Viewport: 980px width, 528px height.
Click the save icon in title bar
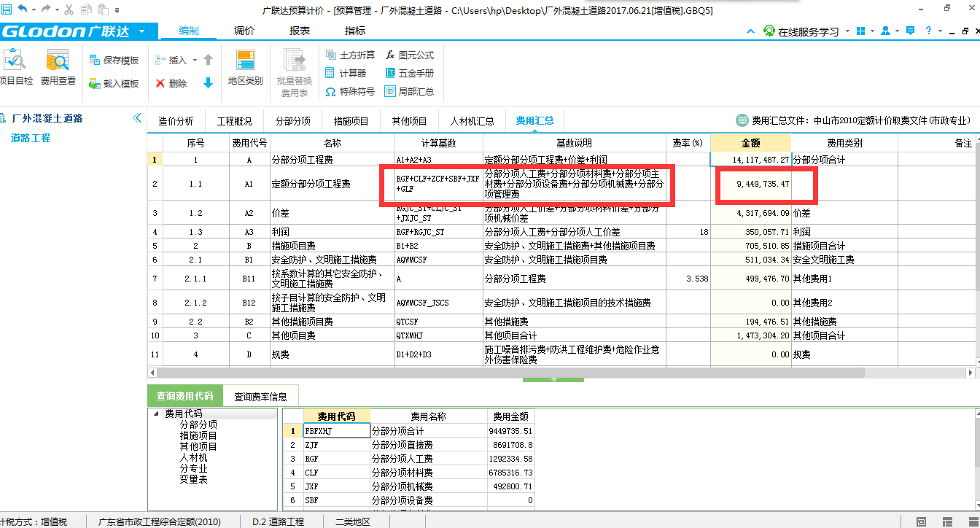(x=7, y=9)
